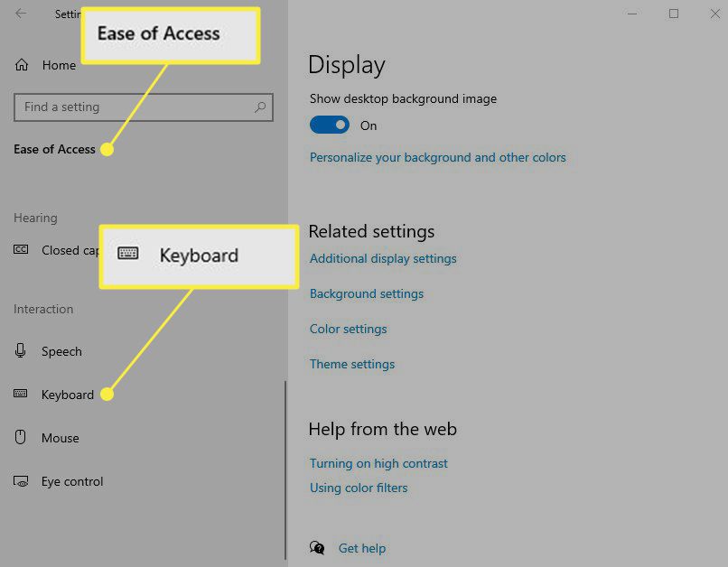Click the back arrow icon
This screenshot has width=728, height=567.
click(21, 14)
